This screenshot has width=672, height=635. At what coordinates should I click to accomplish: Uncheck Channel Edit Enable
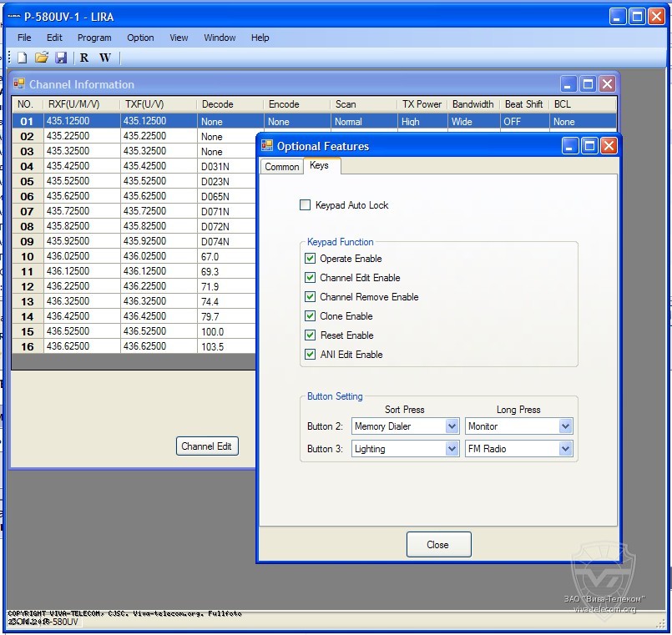[311, 278]
